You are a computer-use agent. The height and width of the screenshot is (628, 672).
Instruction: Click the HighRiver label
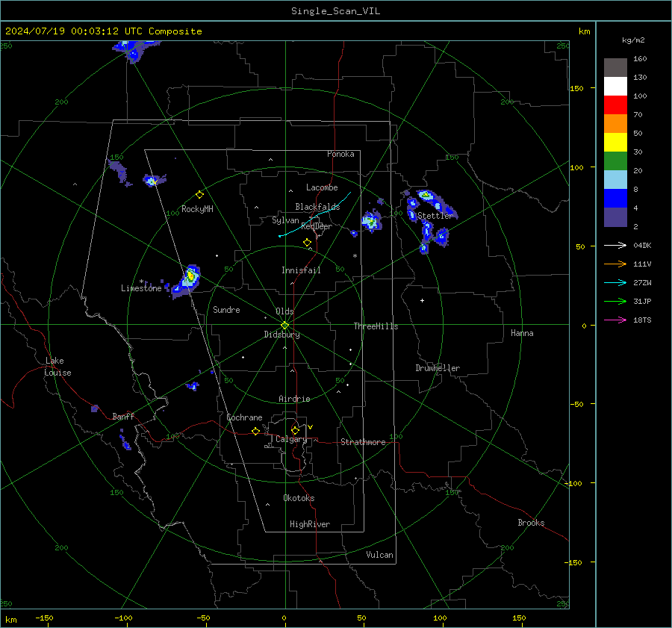309,524
